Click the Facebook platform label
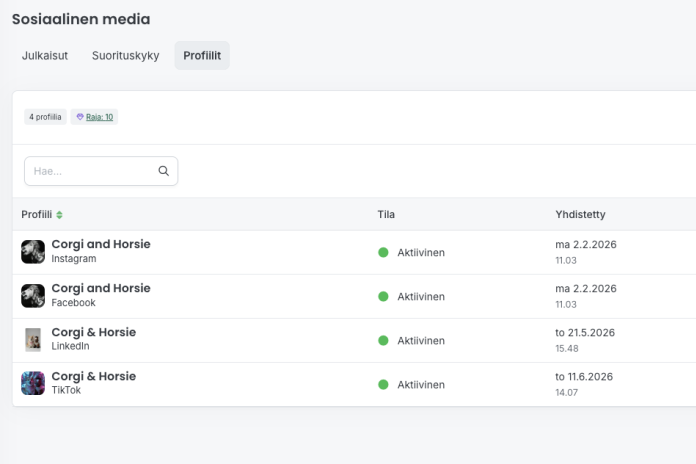The width and height of the screenshot is (696, 464). coord(73,303)
